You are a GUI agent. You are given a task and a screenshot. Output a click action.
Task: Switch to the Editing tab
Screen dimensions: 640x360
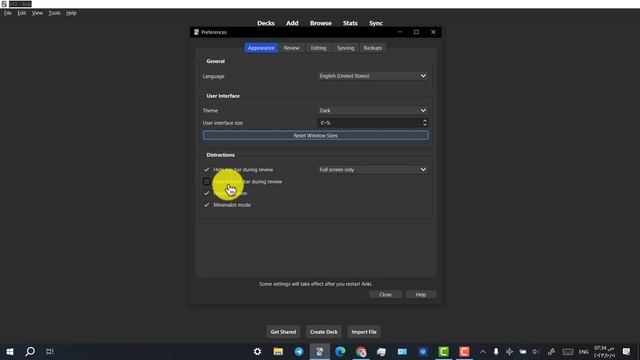318,48
